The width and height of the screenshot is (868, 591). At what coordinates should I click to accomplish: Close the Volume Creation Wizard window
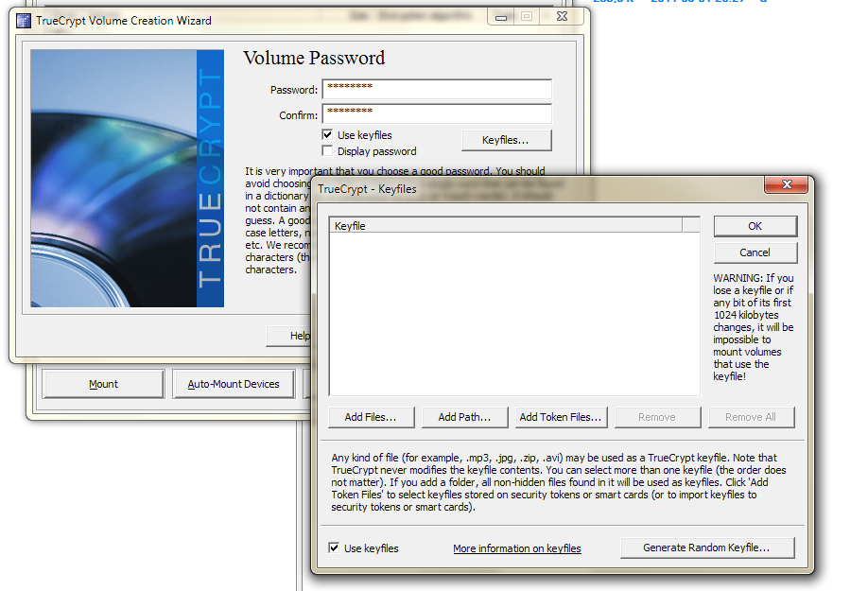click(x=562, y=17)
